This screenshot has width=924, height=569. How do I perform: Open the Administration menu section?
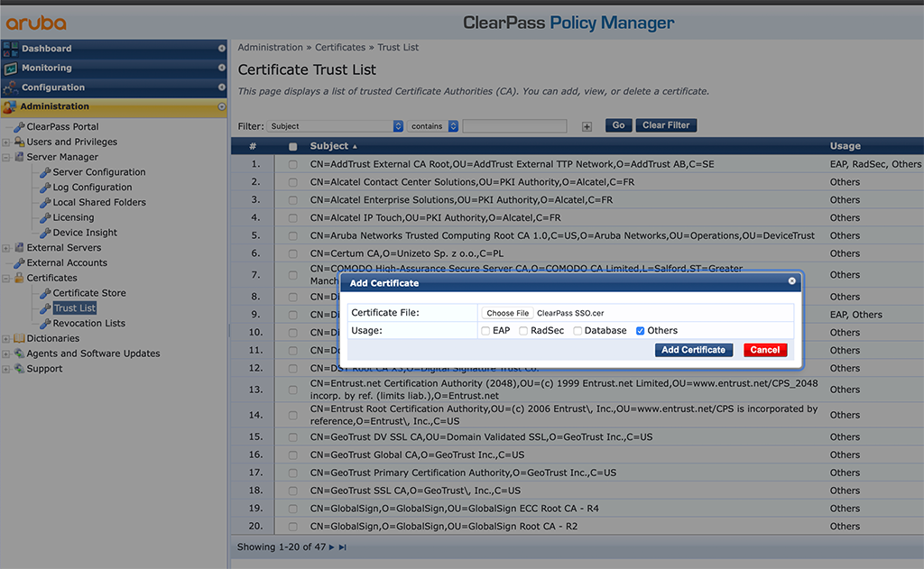[x=115, y=106]
